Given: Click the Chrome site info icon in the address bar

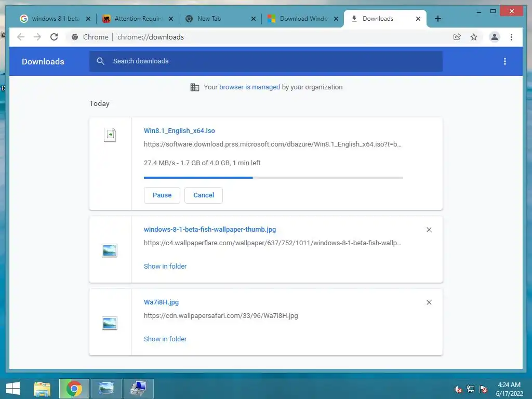Looking at the screenshot, I should 75,37.
